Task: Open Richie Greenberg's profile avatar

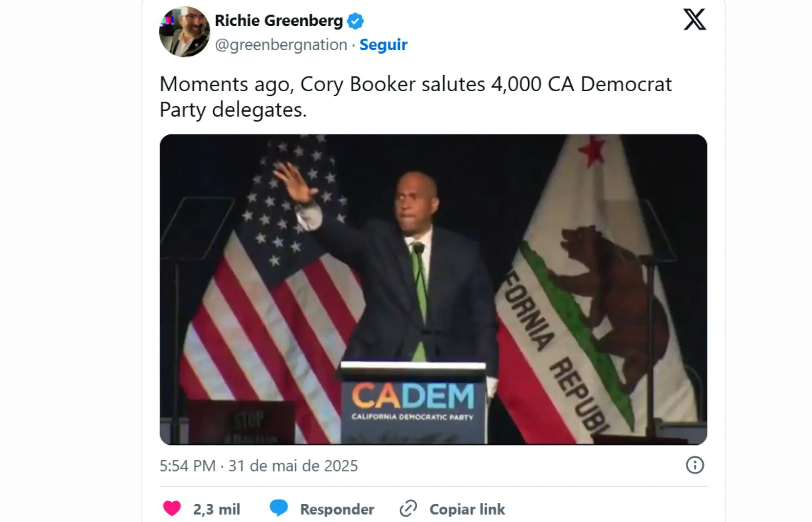Action: coord(184,32)
